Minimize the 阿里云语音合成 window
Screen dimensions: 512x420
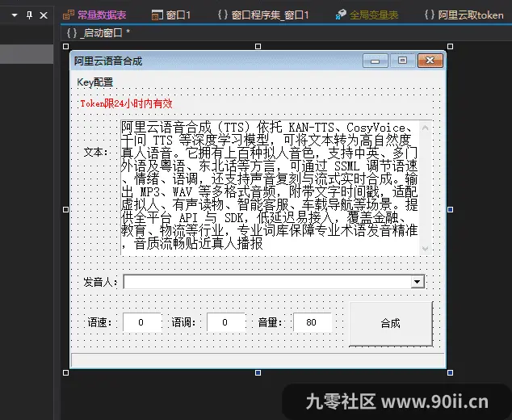coord(376,61)
